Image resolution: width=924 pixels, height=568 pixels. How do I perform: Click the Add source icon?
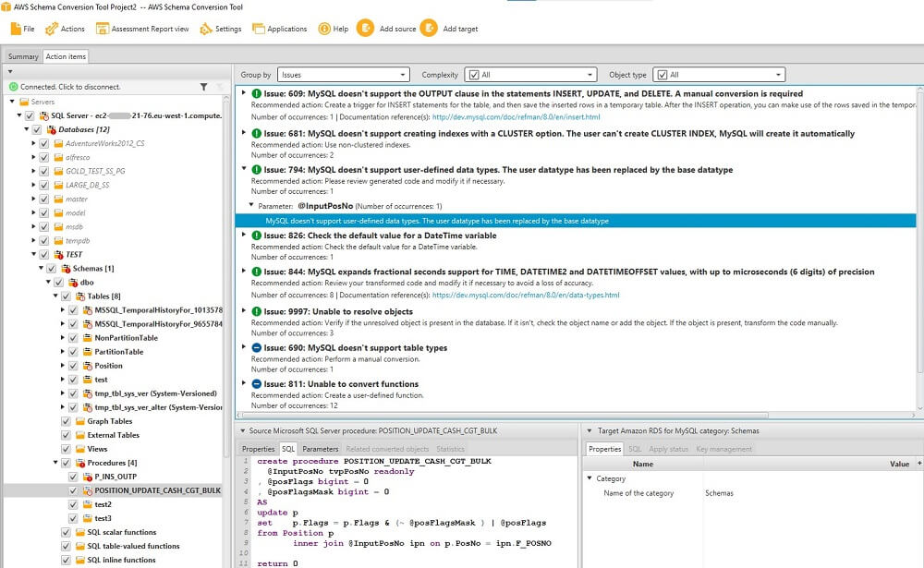point(392,28)
